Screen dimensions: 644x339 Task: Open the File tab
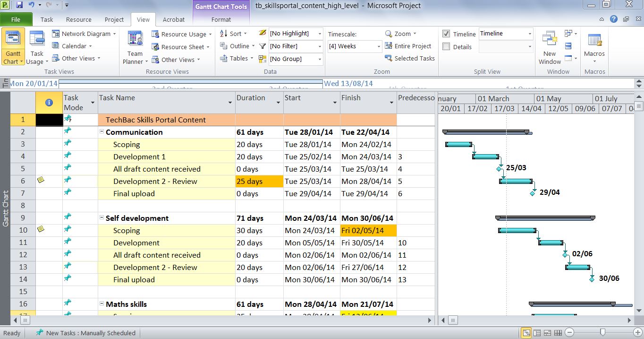[16, 19]
